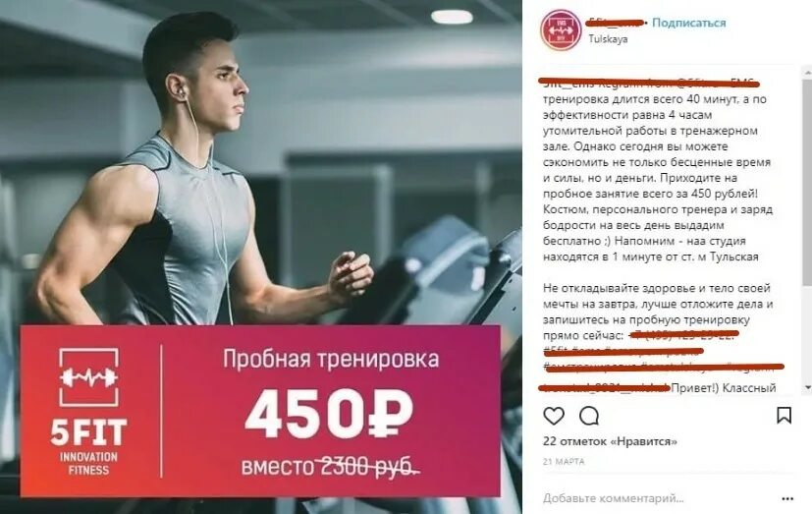Follow the account via Подписаться
This screenshot has height=514, width=812.
[x=688, y=23]
